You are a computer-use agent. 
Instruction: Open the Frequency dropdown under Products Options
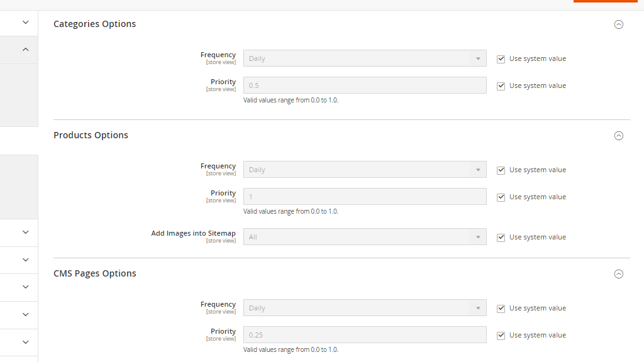[x=365, y=169]
